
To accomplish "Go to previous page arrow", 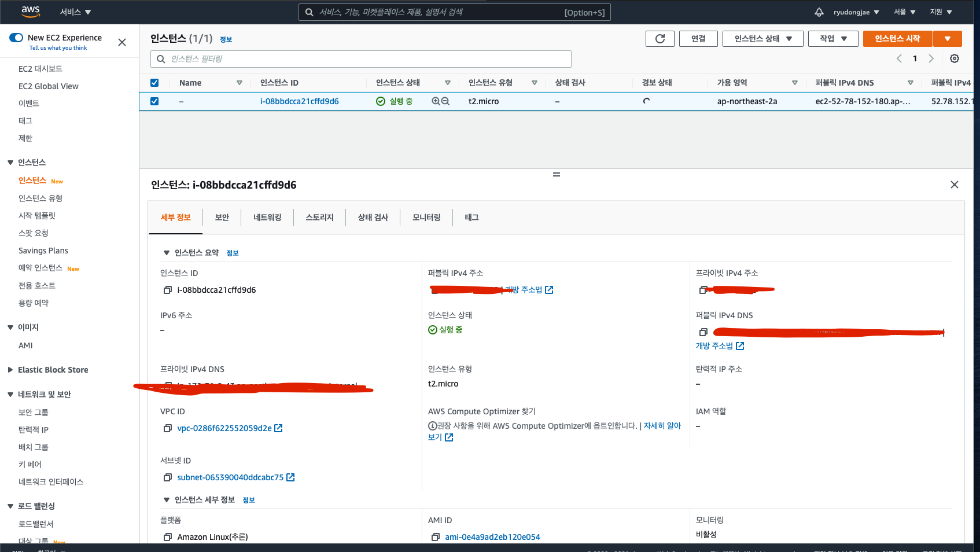I will coord(899,58).
